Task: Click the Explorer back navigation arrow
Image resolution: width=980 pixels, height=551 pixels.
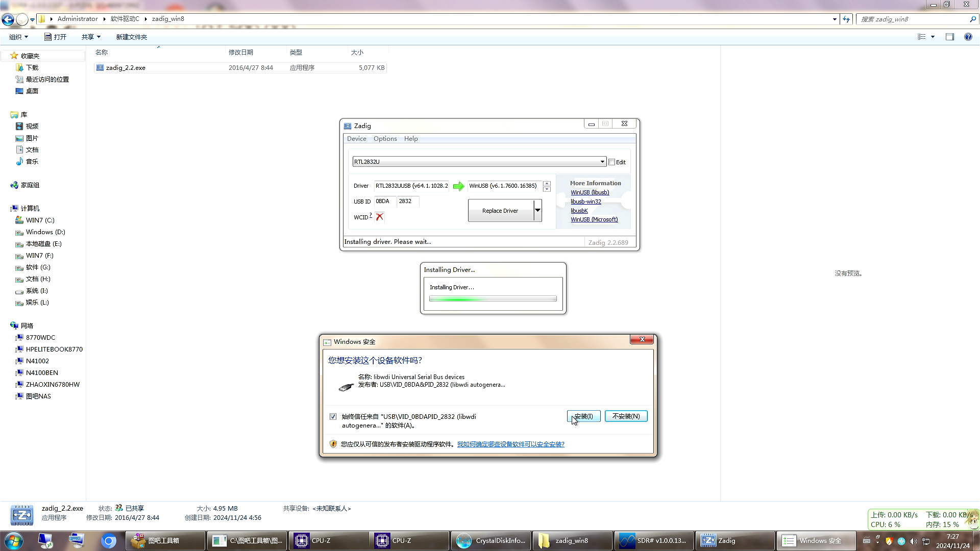Action: [8, 19]
